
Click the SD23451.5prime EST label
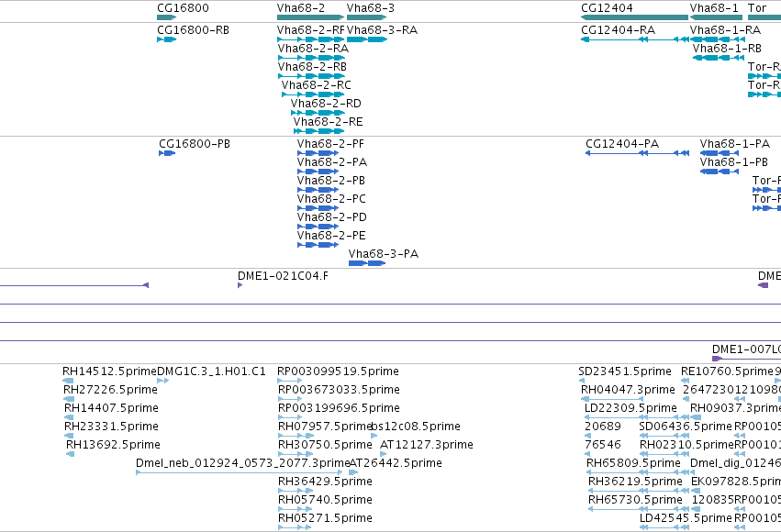[x=625, y=371]
